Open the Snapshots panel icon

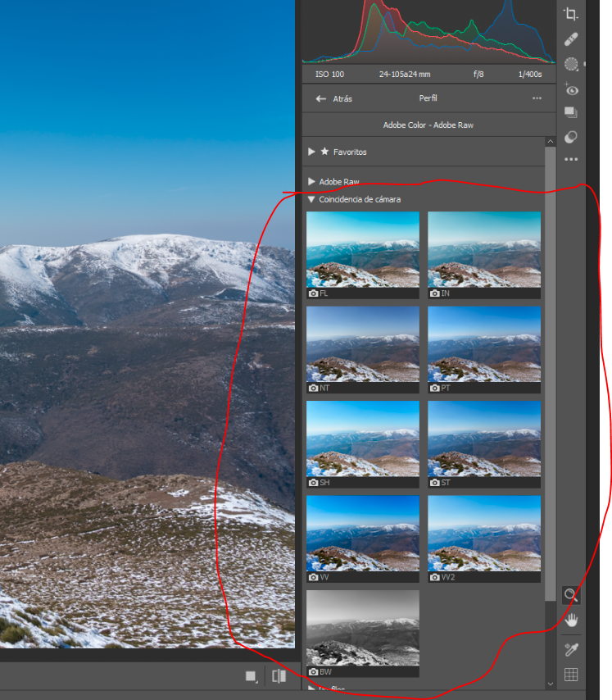coord(571,113)
